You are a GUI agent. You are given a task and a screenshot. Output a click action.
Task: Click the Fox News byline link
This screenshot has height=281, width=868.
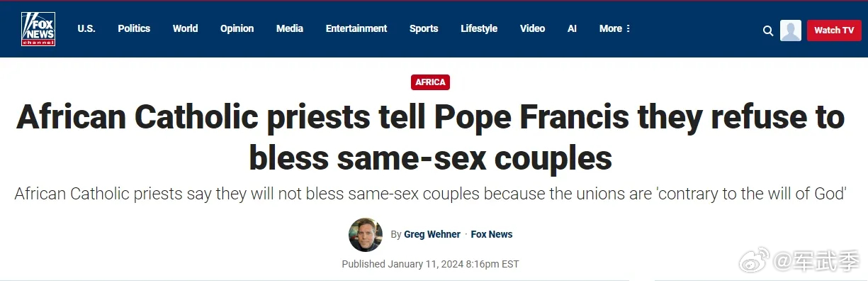click(492, 234)
